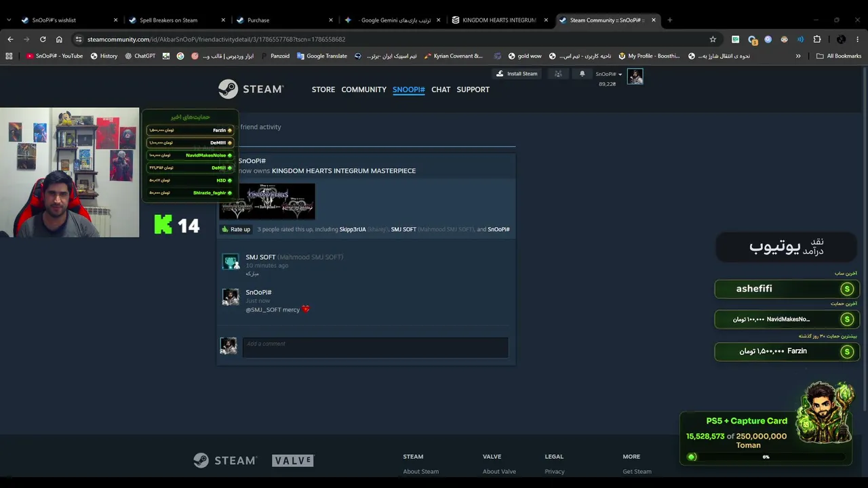Click the Steam logo in the header
The height and width of the screenshot is (488, 868).
pyautogui.click(x=250, y=89)
